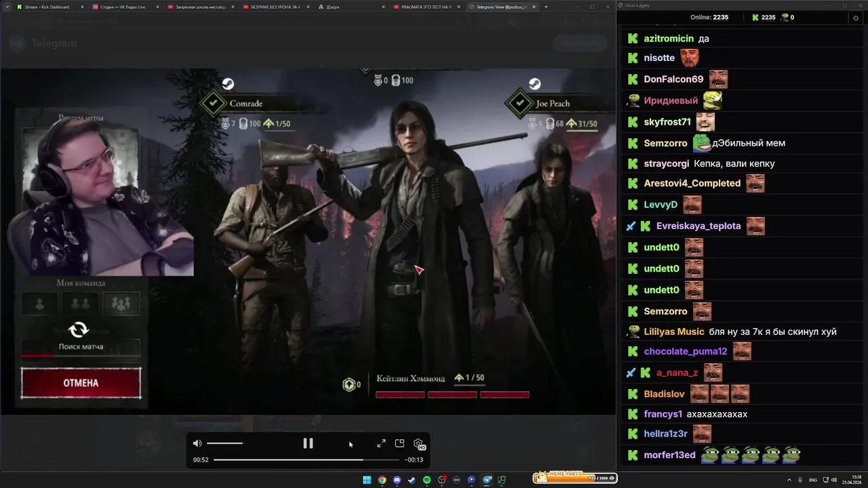Open Telegram from the taskbar
The width and height of the screenshot is (868, 488).
tap(487, 480)
